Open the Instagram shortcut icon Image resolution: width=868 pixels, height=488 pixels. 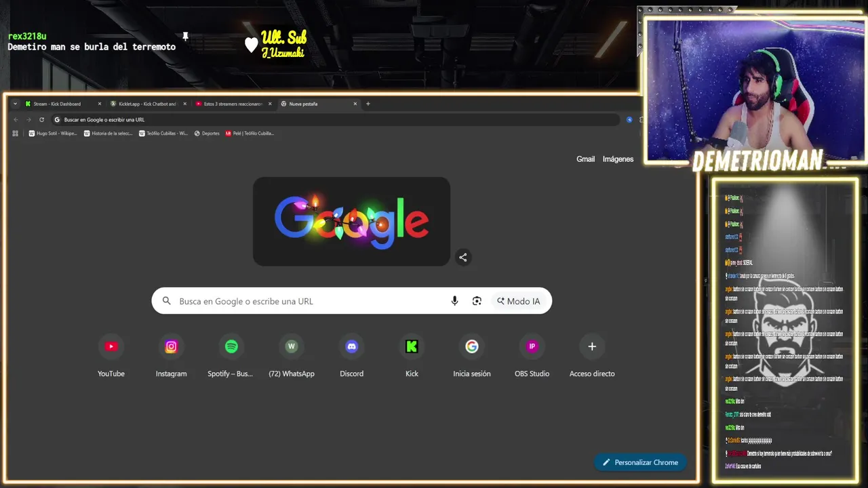point(171,346)
